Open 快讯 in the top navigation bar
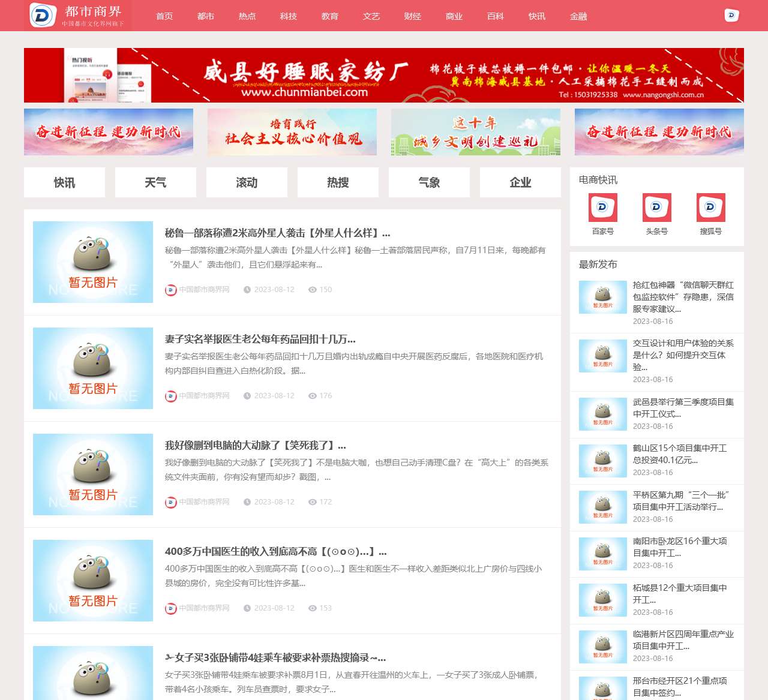This screenshot has height=700, width=768. [537, 16]
